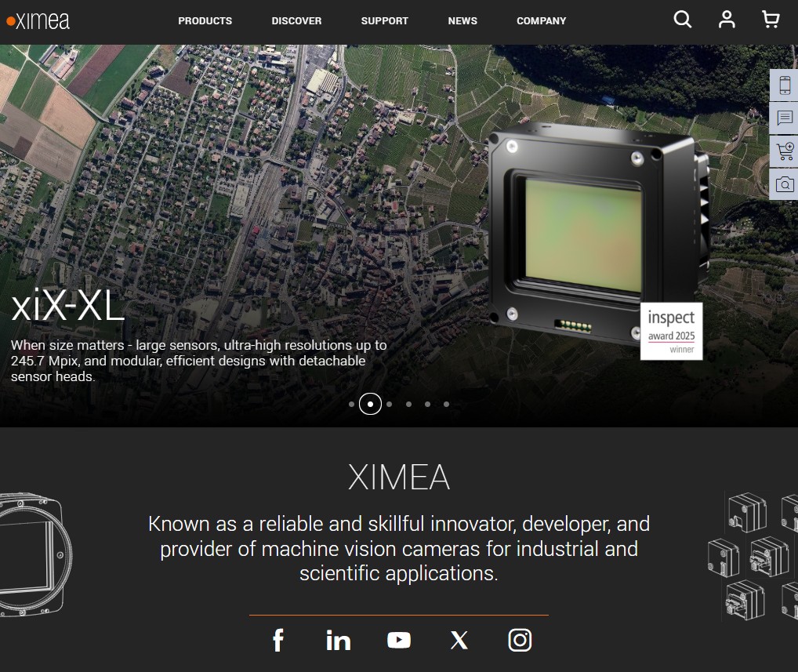Screen dimensions: 798x672
Task: Click the camera finder sidebar icon
Action: coord(784,184)
